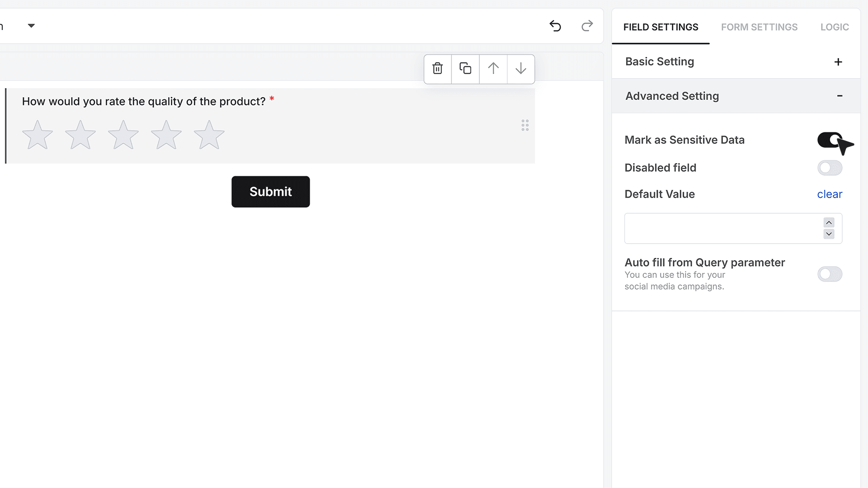Click the clear link beside Default Value

[830, 194]
